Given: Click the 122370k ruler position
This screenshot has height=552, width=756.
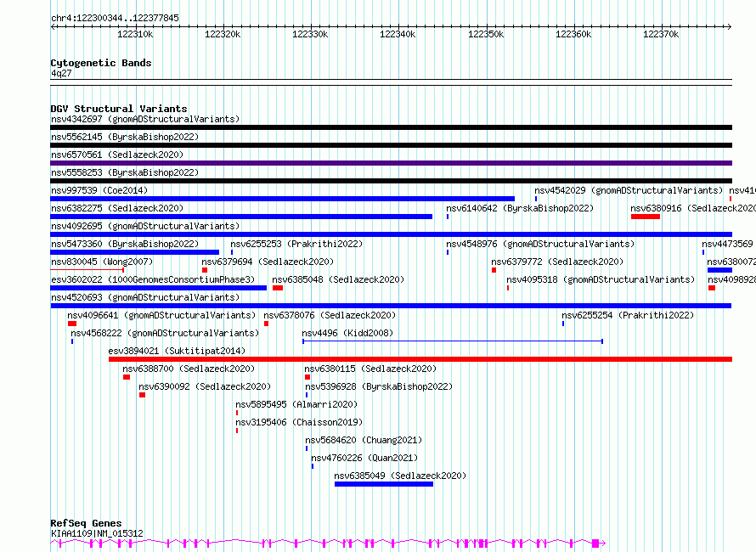Looking at the screenshot, I should pyautogui.click(x=661, y=34).
